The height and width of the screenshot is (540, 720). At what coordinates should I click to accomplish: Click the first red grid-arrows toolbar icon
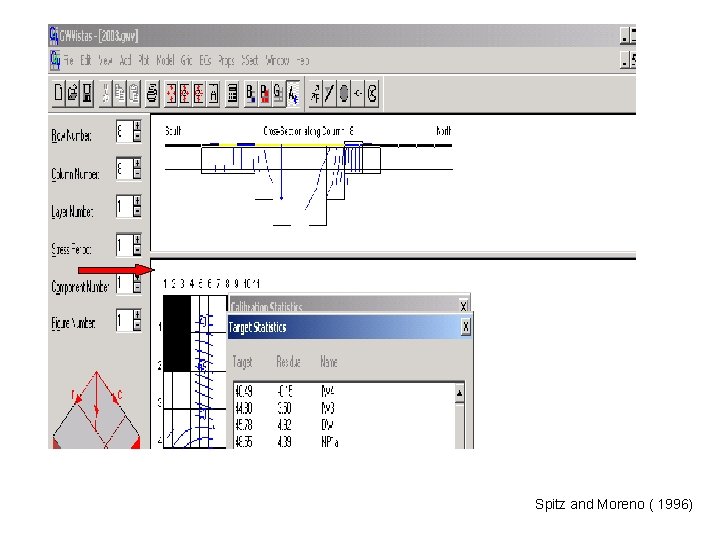[171, 94]
